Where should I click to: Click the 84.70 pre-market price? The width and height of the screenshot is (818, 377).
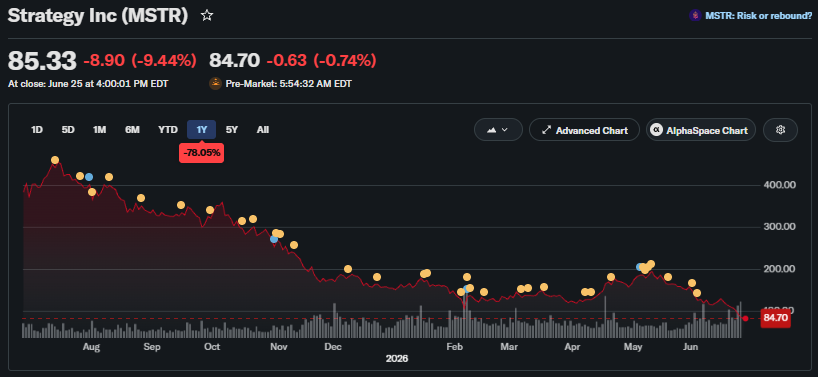tap(234, 60)
